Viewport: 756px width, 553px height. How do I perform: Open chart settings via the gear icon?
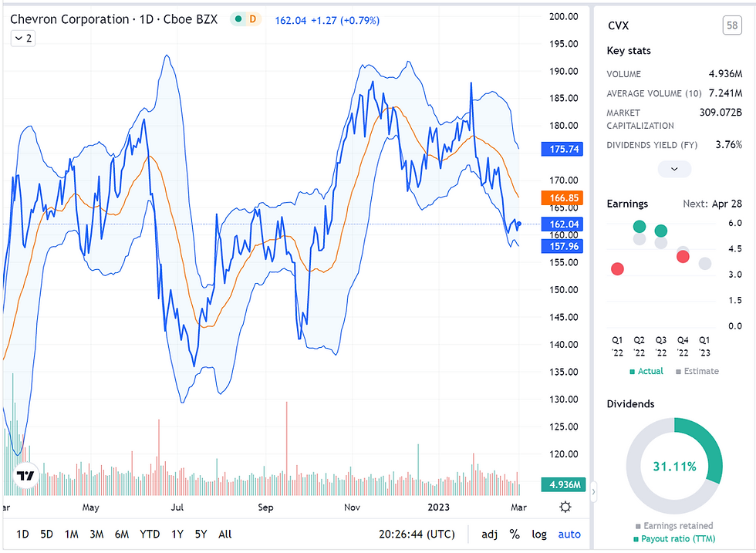pyautogui.click(x=565, y=507)
